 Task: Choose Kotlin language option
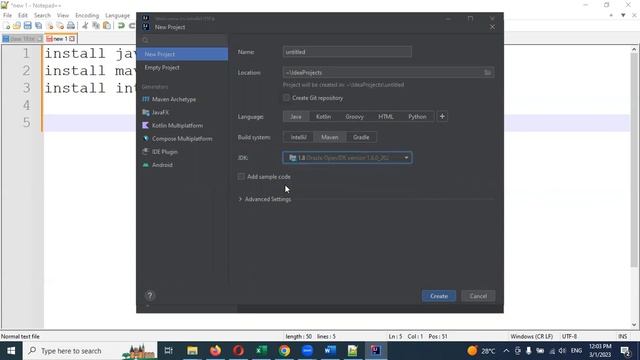(323, 117)
